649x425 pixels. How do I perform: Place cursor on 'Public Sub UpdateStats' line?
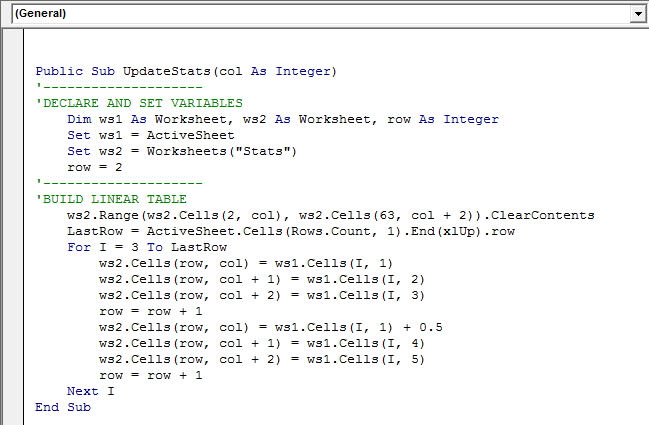(x=186, y=71)
